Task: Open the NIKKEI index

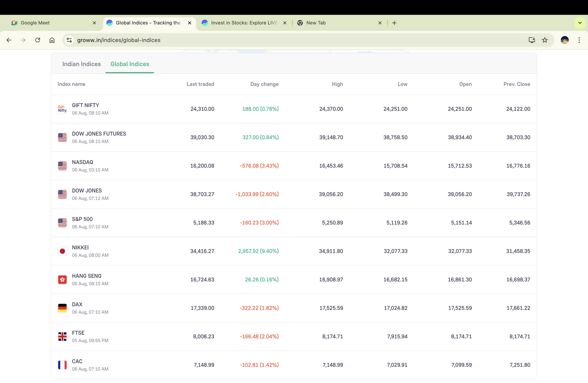Action: [x=80, y=248]
